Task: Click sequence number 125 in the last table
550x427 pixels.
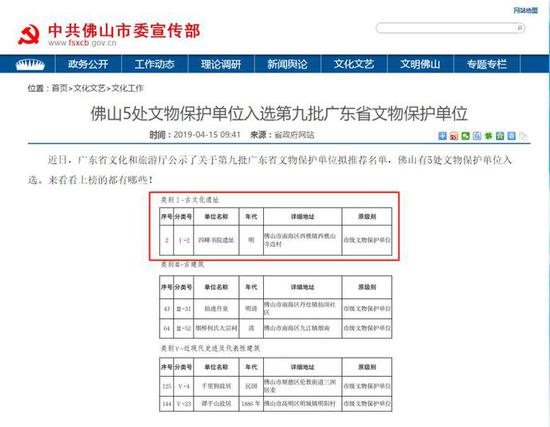Action: (167, 386)
